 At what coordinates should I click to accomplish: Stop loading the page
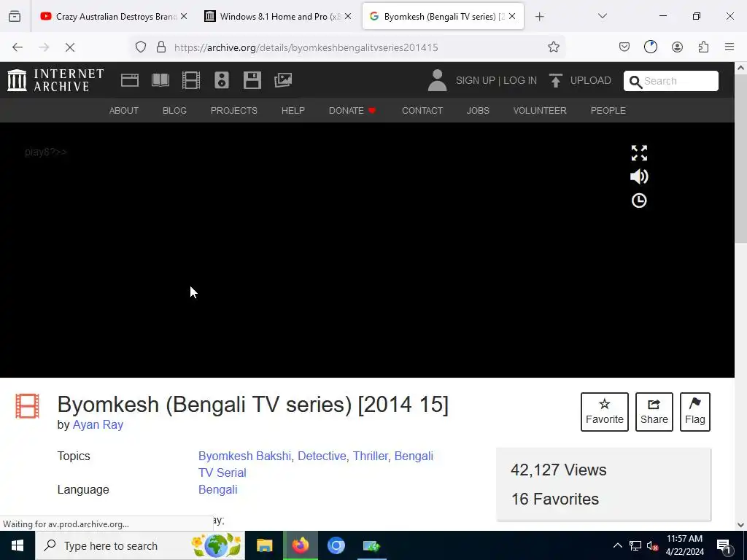pos(70,47)
